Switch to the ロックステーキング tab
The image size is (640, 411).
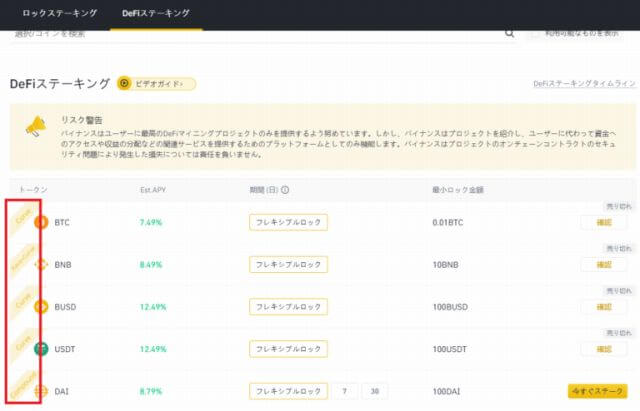[60, 13]
